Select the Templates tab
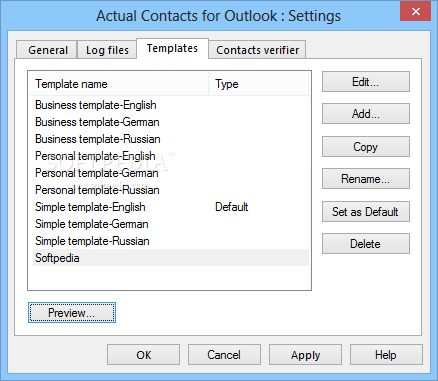 click(x=172, y=49)
